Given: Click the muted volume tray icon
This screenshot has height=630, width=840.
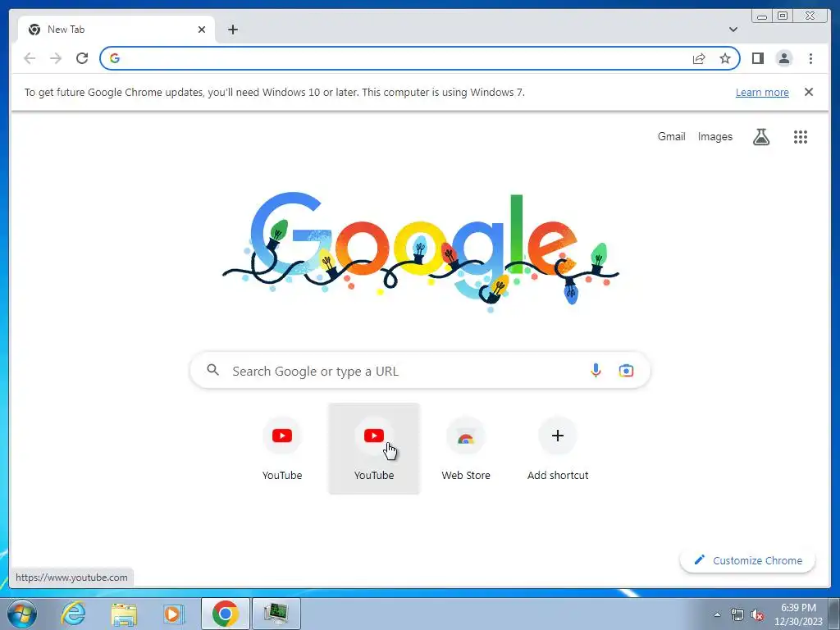Looking at the screenshot, I should point(757,614).
